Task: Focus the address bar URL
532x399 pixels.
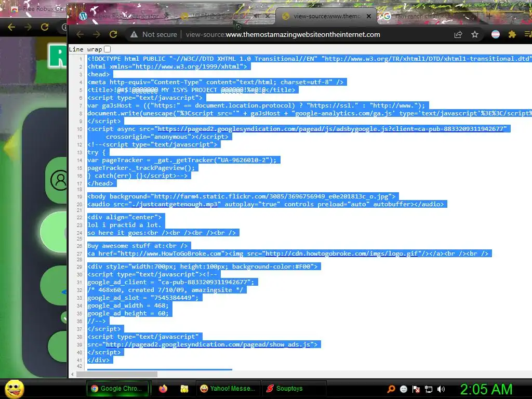Action: click(283, 34)
